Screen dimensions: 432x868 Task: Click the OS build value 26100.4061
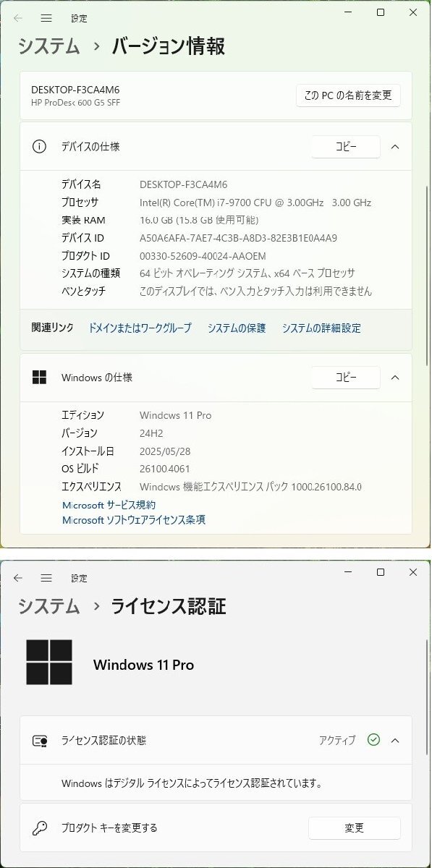click(x=165, y=469)
